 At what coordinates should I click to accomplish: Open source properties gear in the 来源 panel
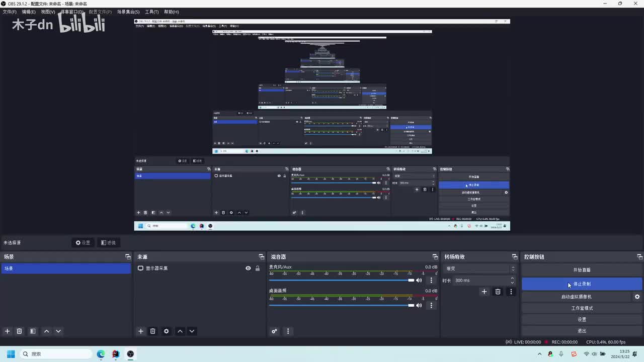tap(167, 331)
